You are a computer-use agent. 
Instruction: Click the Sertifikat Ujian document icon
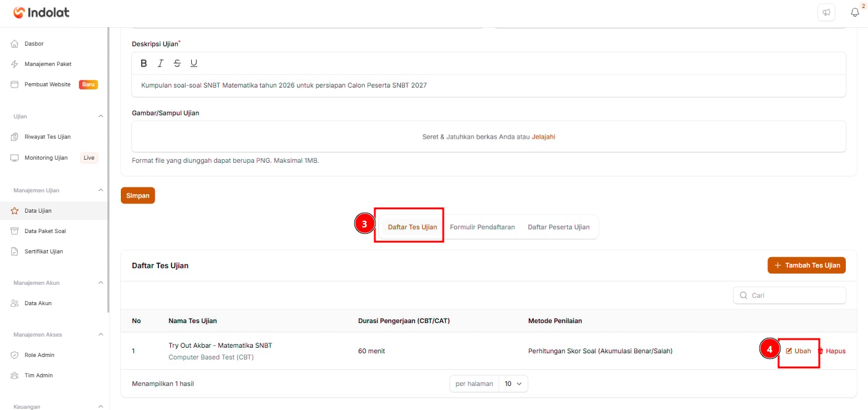click(15, 252)
